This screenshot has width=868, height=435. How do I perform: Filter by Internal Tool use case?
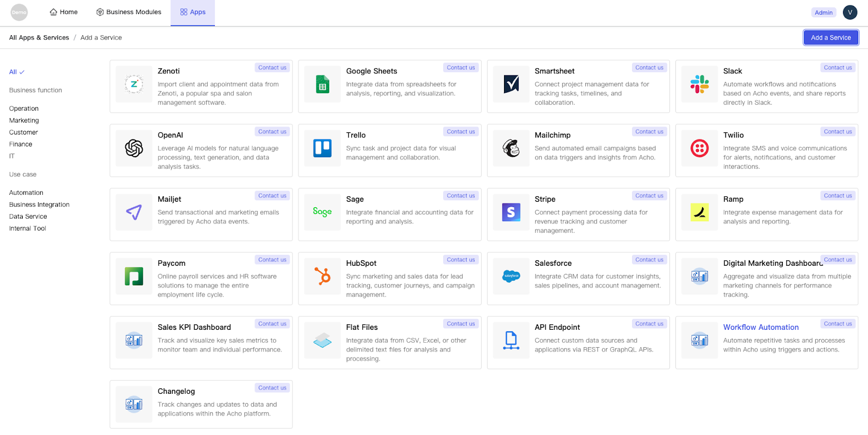[28, 228]
